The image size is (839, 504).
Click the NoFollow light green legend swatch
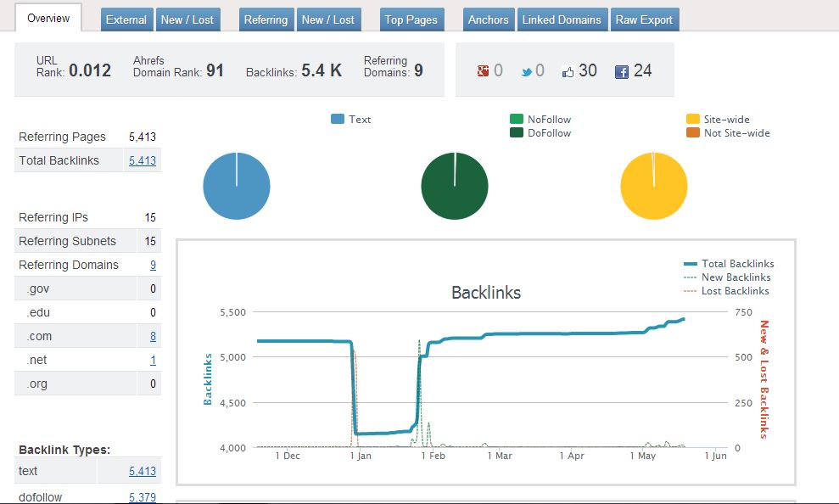tap(517, 119)
